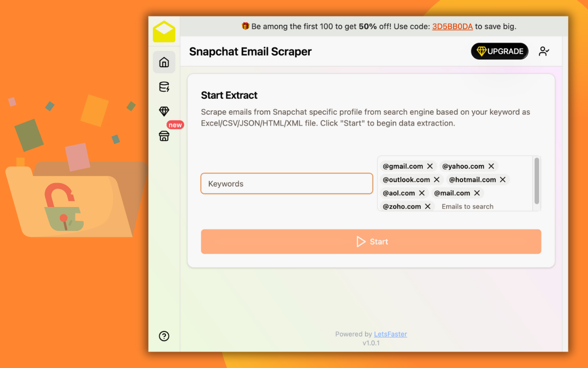Click the new badge on sidebar

(x=175, y=125)
